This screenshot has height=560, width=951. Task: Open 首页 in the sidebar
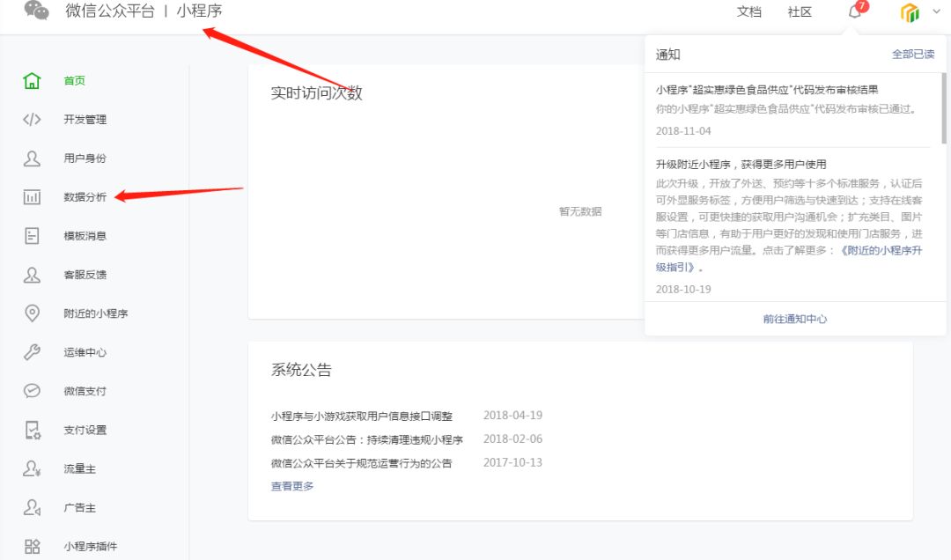(x=75, y=81)
